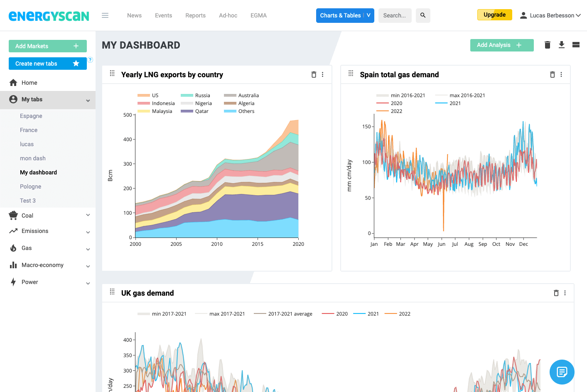Open Yearly LNG exports options menu
This screenshot has height=392, width=587.
click(323, 75)
